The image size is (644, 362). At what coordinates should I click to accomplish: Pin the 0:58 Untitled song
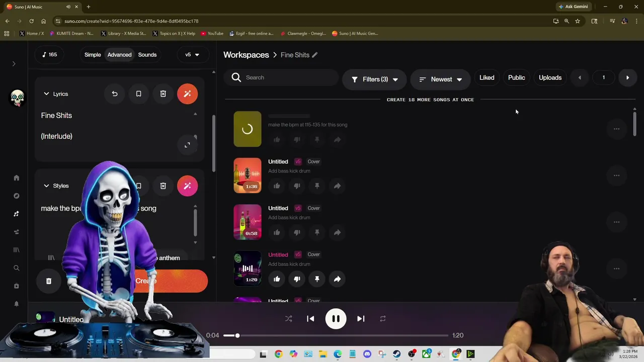(x=317, y=232)
